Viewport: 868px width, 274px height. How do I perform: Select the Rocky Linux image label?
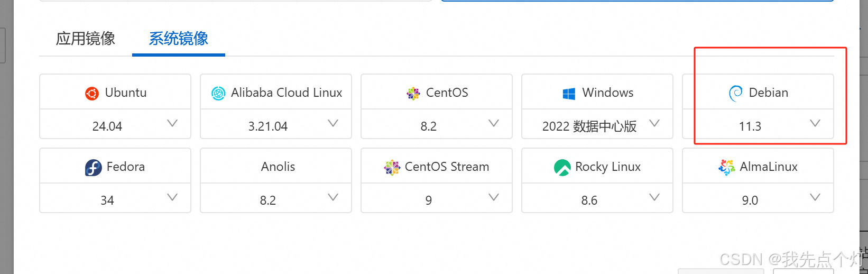[608, 167]
